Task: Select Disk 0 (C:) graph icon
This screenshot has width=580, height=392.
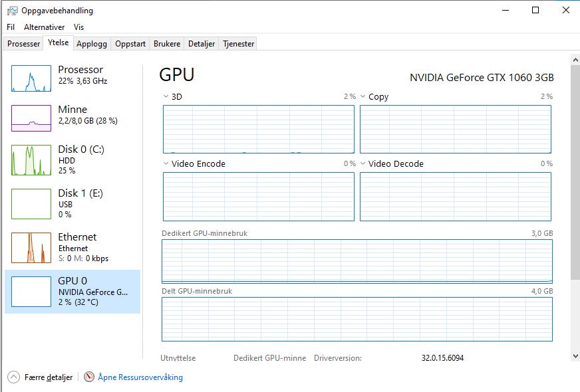Action: coord(31,160)
